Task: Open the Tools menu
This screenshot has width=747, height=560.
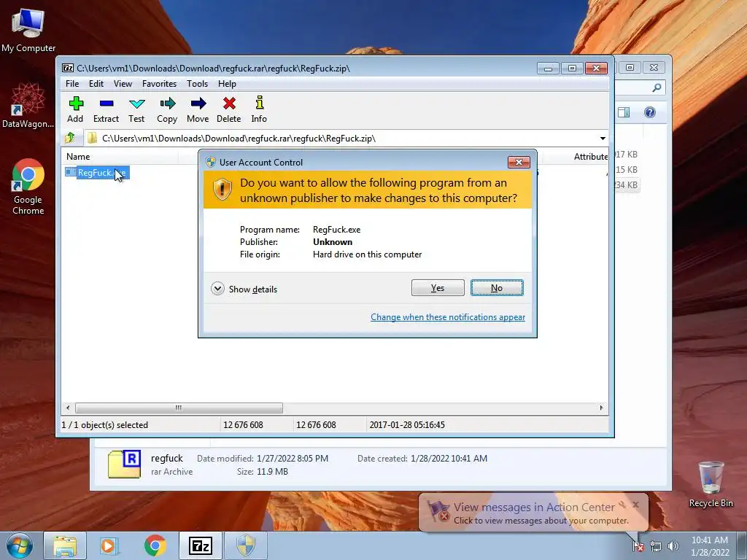Action: click(x=197, y=84)
